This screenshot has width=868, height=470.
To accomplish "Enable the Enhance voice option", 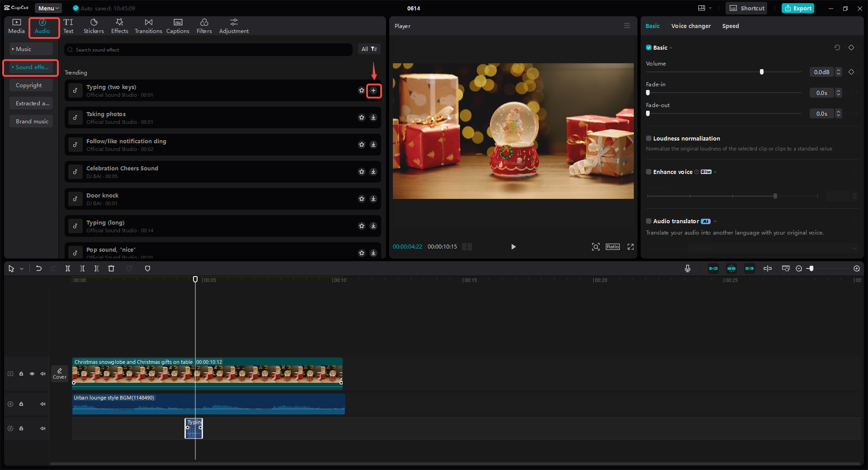I will click(x=649, y=172).
